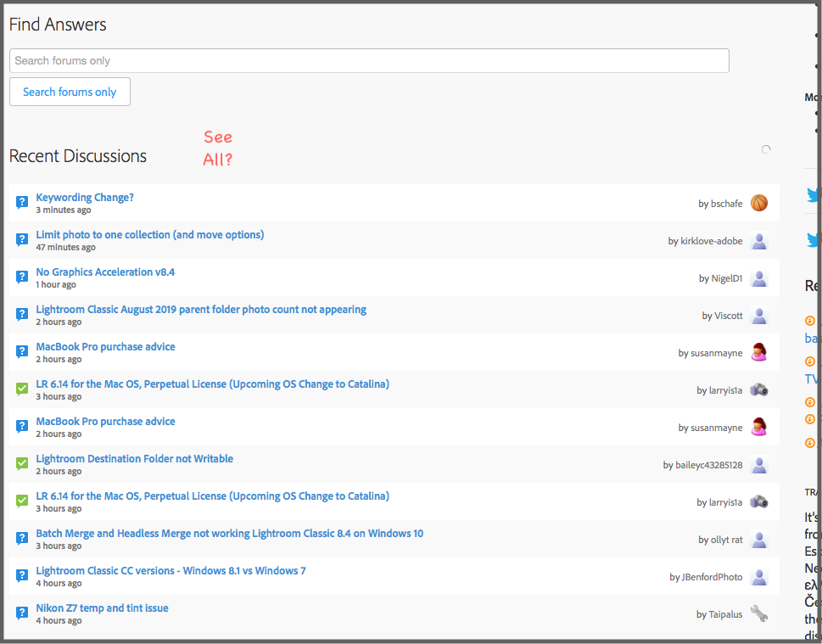This screenshot has height=644, width=822.
Task: Click author text by Taipalus
Action: click(719, 614)
